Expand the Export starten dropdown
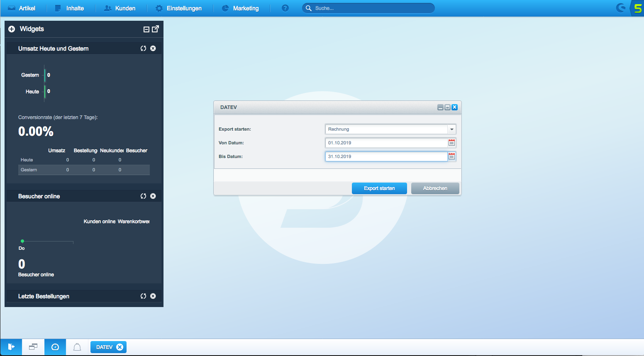The image size is (644, 356). 451,129
